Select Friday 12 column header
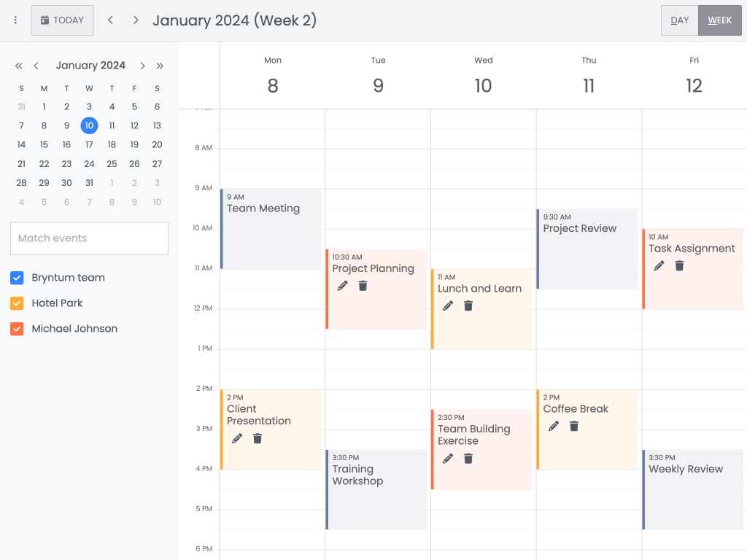747x560 pixels. point(694,76)
